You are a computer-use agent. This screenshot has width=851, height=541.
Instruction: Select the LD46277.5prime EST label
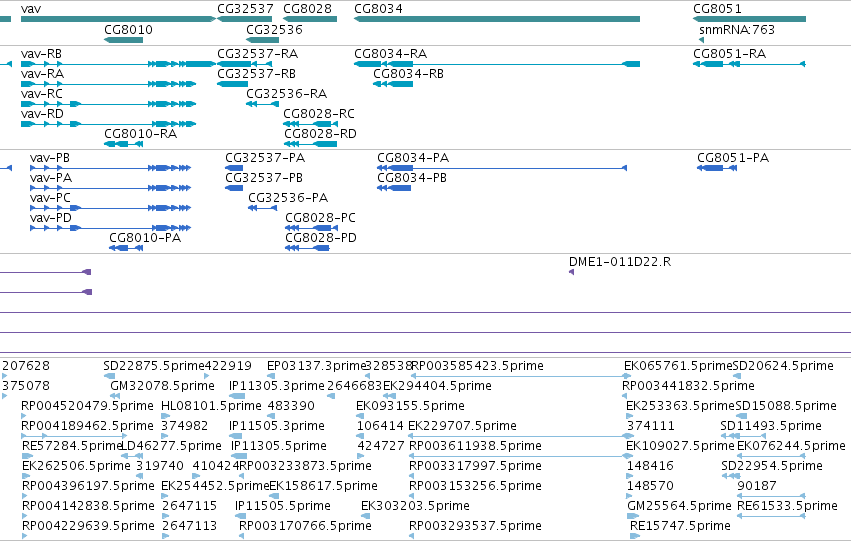[x=171, y=447]
